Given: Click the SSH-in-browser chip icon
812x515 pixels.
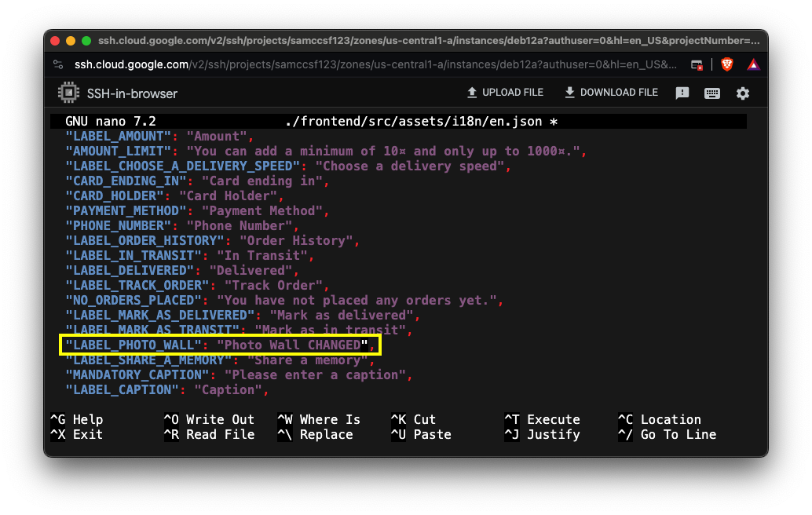Looking at the screenshot, I should tap(68, 93).
